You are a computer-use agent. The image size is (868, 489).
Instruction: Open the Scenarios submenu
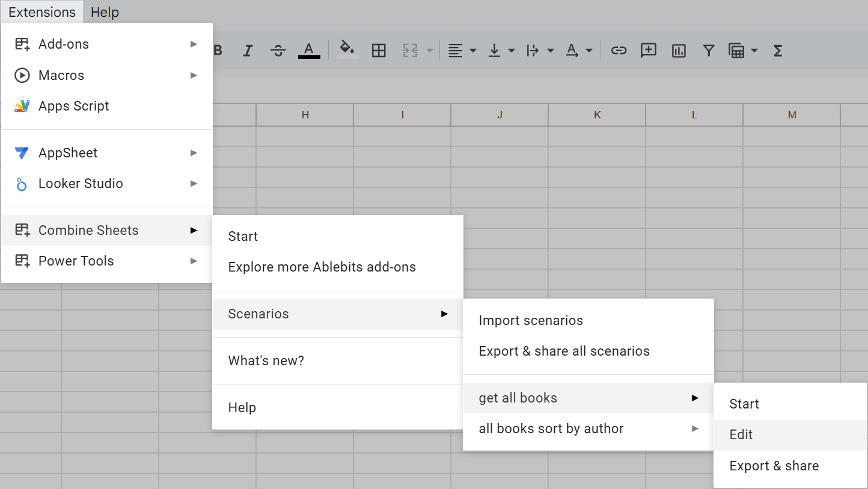pos(338,314)
